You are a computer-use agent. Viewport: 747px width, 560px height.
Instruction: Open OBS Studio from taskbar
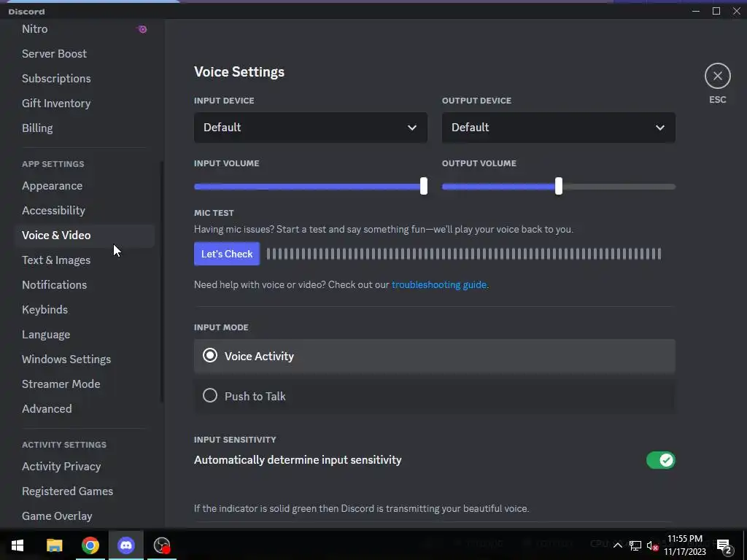click(162, 545)
